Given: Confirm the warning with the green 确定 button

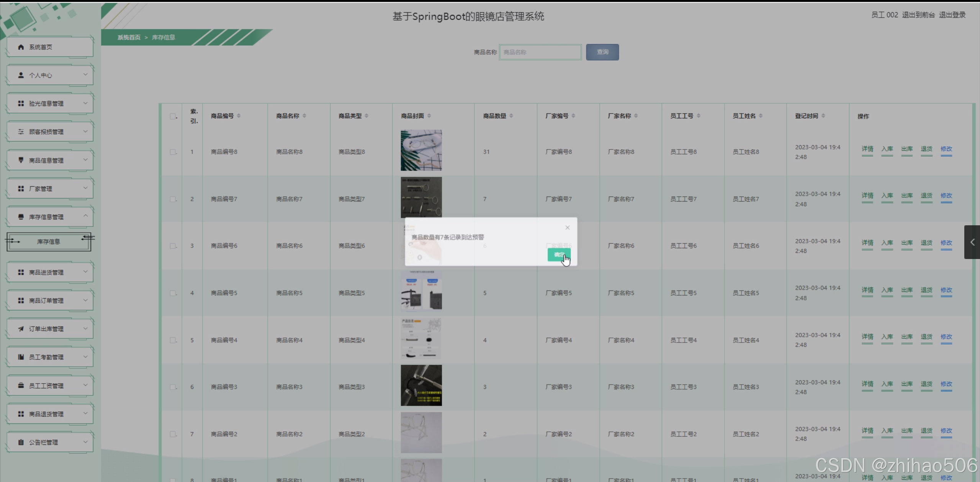Looking at the screenshot, I should 558,255.
